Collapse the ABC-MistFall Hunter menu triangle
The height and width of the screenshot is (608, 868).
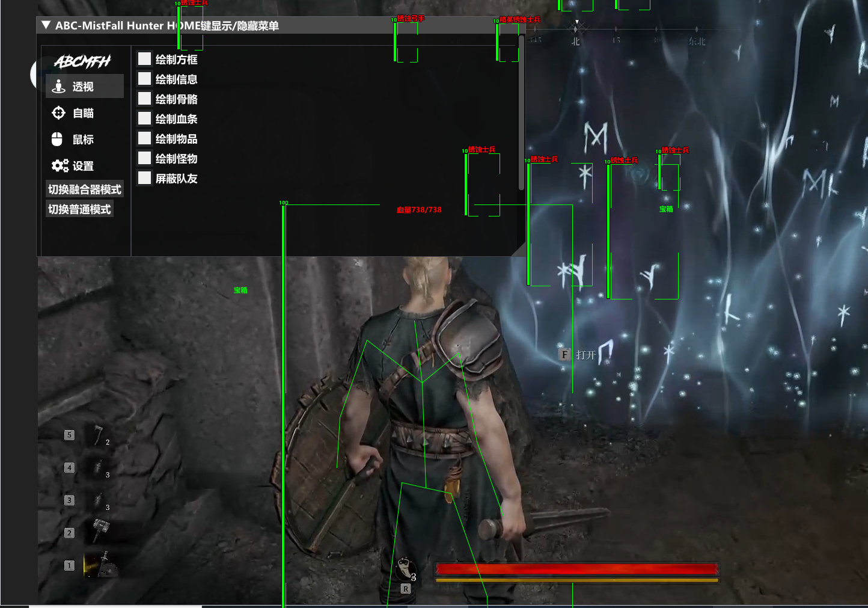pos(46,25)
